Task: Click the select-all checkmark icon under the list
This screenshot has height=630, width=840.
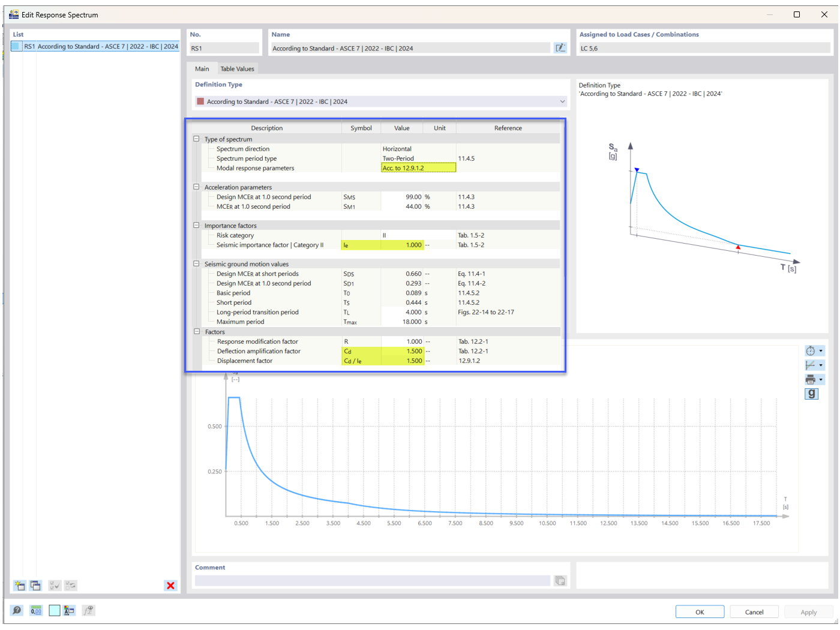Action: click(x=55, y=586)
